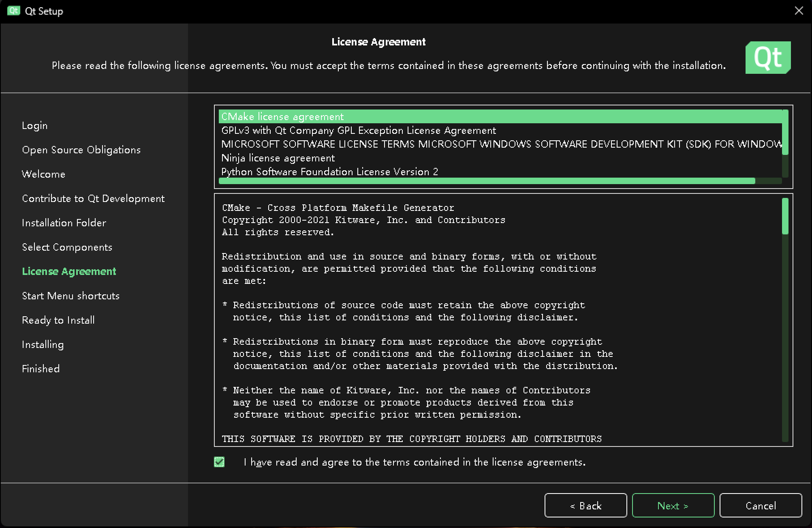The image size is (812, 528).
Task: Open the Select Components page
Action: coord(67,247)
